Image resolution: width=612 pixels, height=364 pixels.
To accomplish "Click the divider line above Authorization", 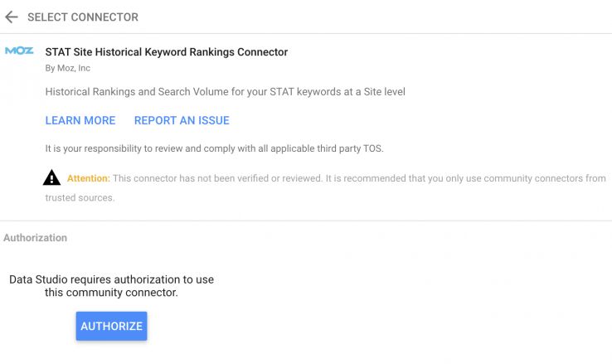I will [x=306, y=221].
